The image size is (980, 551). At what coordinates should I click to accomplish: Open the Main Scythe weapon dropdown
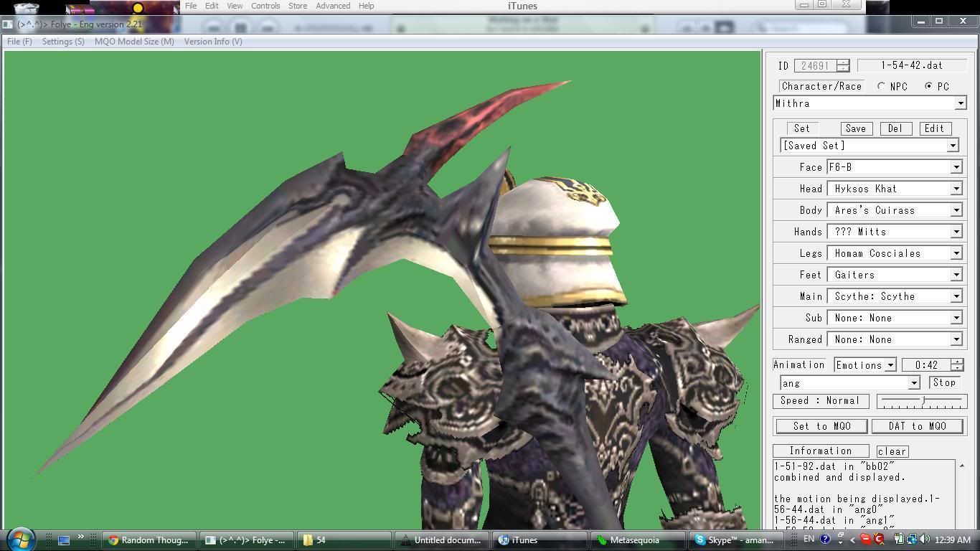pos(956,296)
